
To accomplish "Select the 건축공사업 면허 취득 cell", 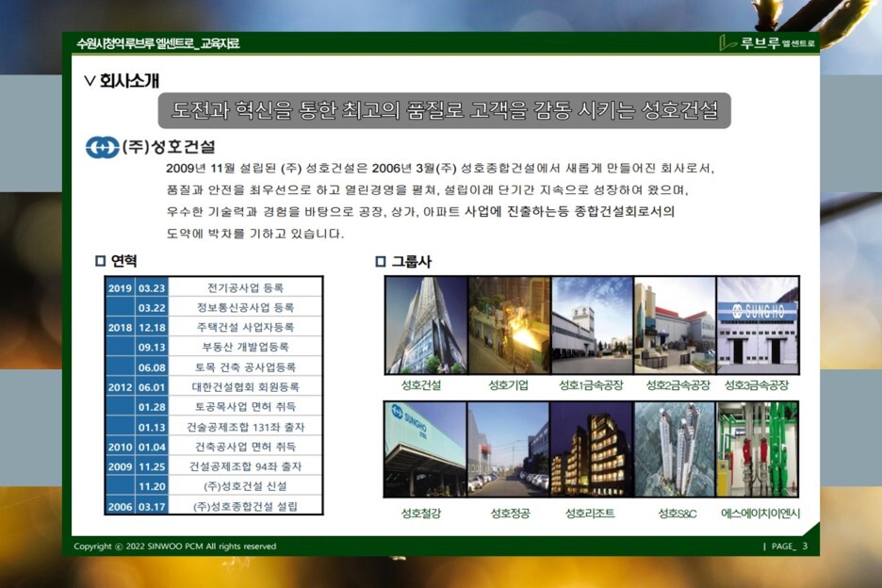I will click(245, 447).
